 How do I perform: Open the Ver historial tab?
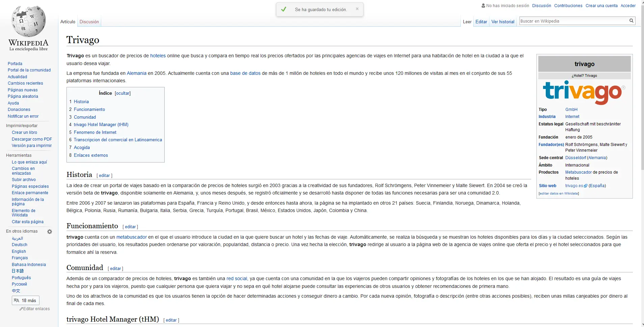pyautogui.click(x=503, y=22)
